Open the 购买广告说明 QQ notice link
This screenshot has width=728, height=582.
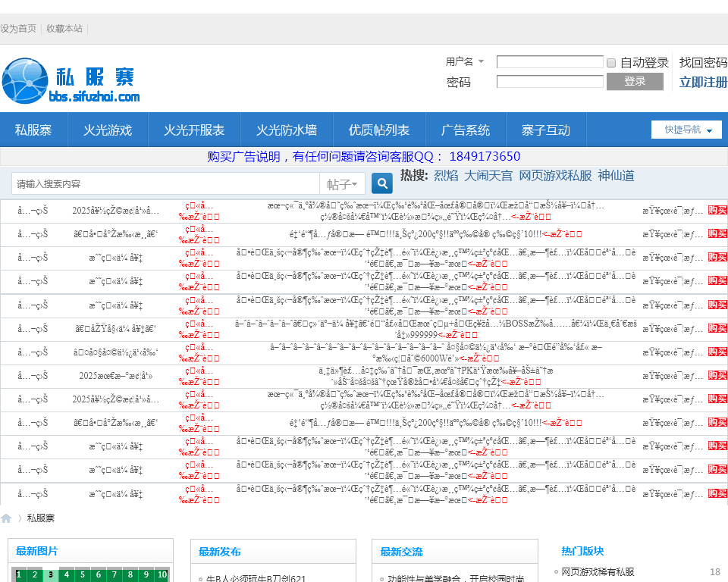coord(363,156)
